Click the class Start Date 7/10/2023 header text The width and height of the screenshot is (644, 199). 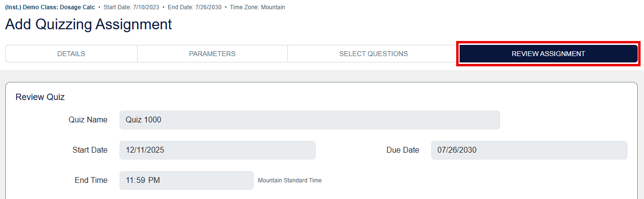click(x=132, y=7)
